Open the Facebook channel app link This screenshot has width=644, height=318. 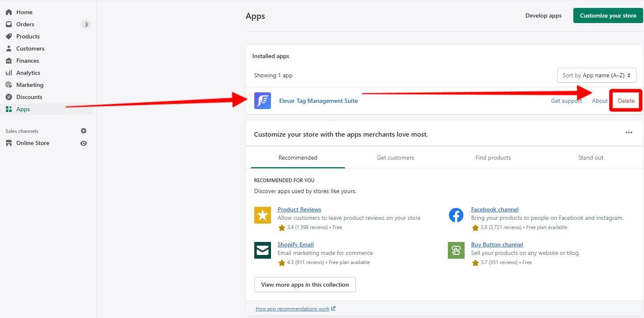495,209
